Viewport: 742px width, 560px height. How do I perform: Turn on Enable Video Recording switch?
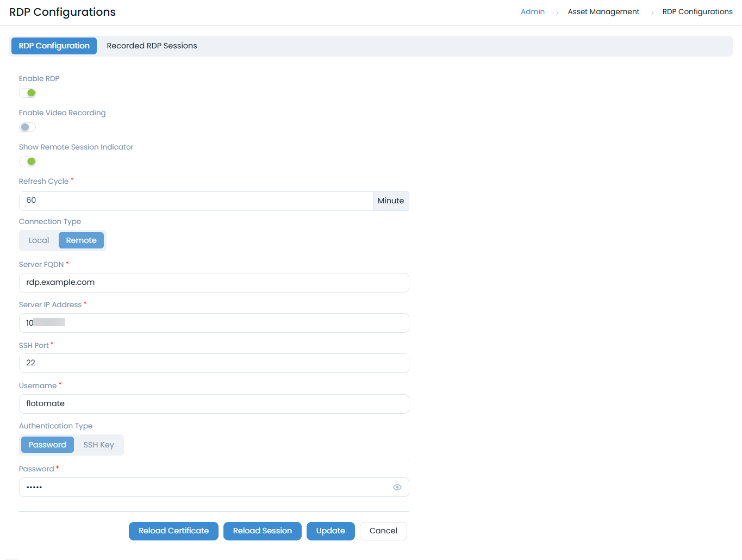point(28,127)
